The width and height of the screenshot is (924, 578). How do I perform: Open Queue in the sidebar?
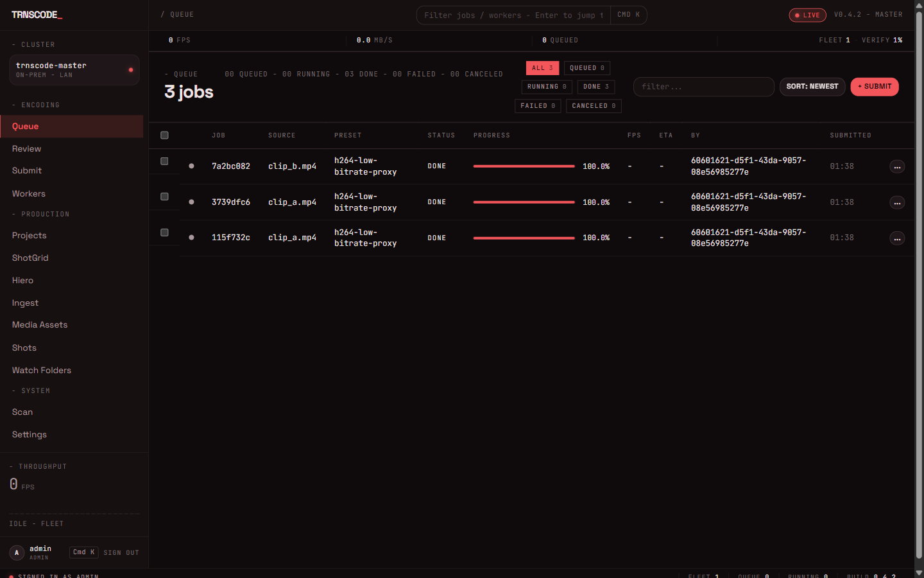(x=72, y=127)
